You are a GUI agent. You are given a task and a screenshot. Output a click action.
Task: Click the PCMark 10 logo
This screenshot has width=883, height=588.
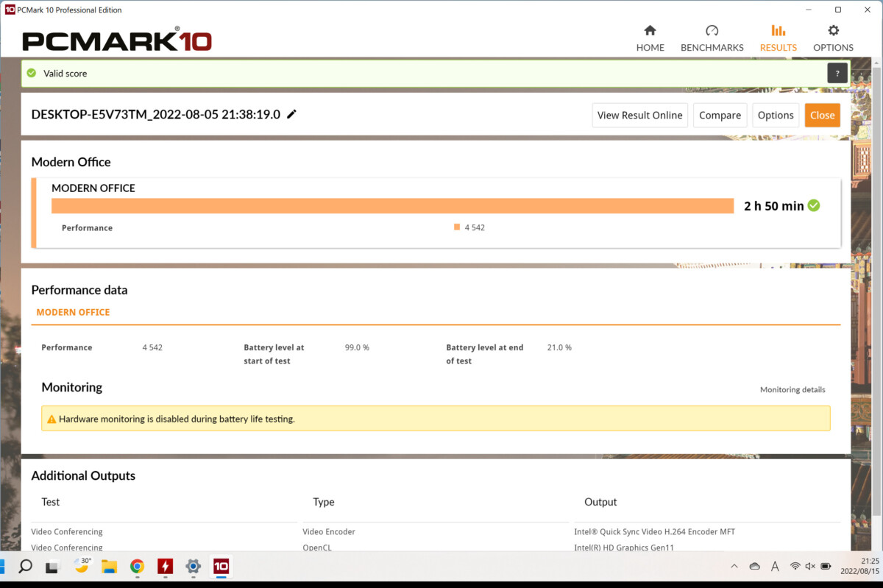pos(117,40)
